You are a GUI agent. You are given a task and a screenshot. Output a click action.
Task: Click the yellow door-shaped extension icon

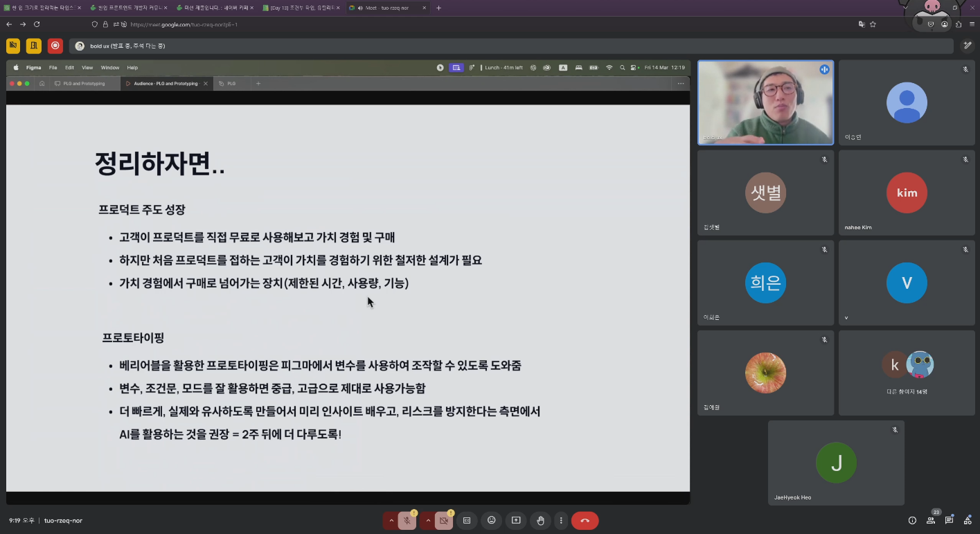[x=34, y=46]
